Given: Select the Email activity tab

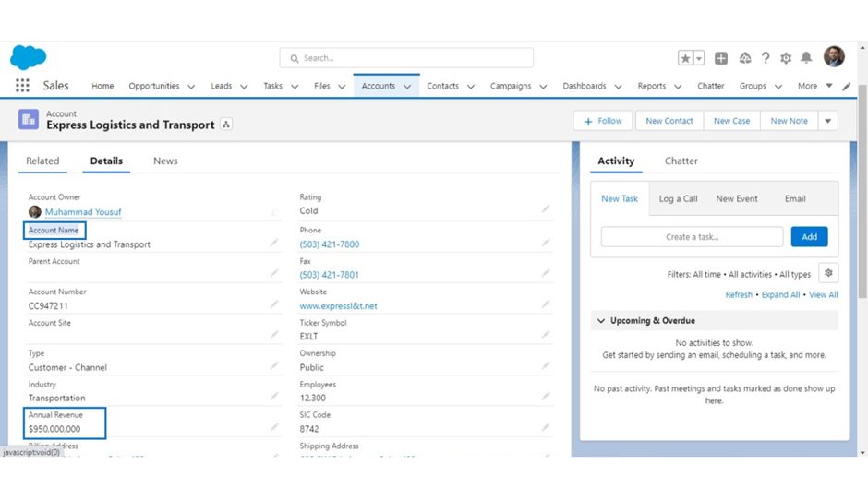Looking at the screenshot, I should (795, 198).
